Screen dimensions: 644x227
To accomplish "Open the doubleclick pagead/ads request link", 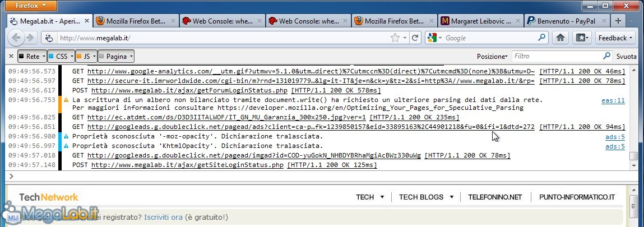I will 311,127.
